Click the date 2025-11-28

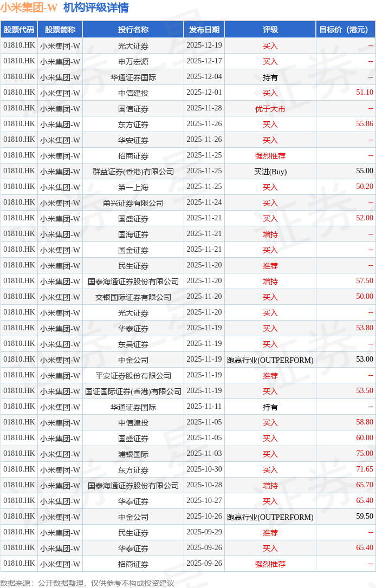point(204,108)
